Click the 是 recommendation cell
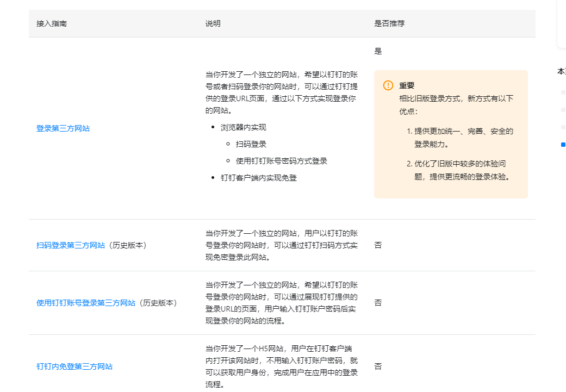 [378, 51]
